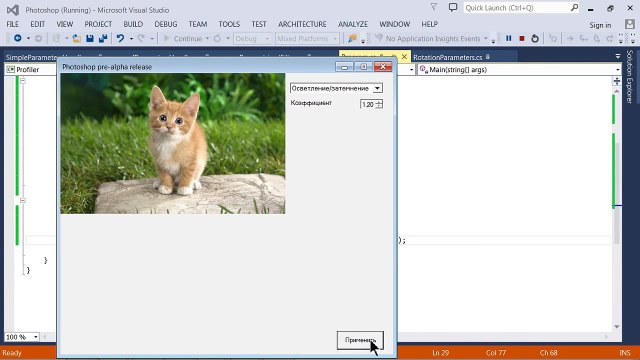Open the Осветление/затемнение filter combo box
Image resolution: width=640 pixels, height=360 pixels.
point(336,88)
